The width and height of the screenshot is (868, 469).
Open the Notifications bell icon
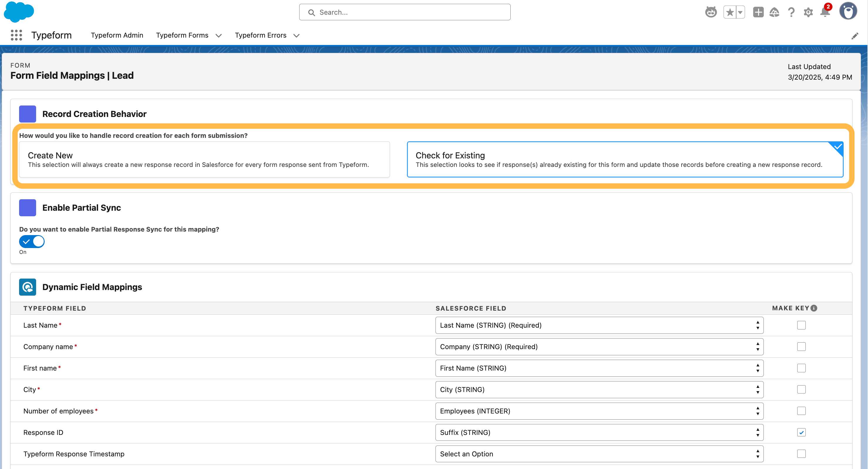825,12
